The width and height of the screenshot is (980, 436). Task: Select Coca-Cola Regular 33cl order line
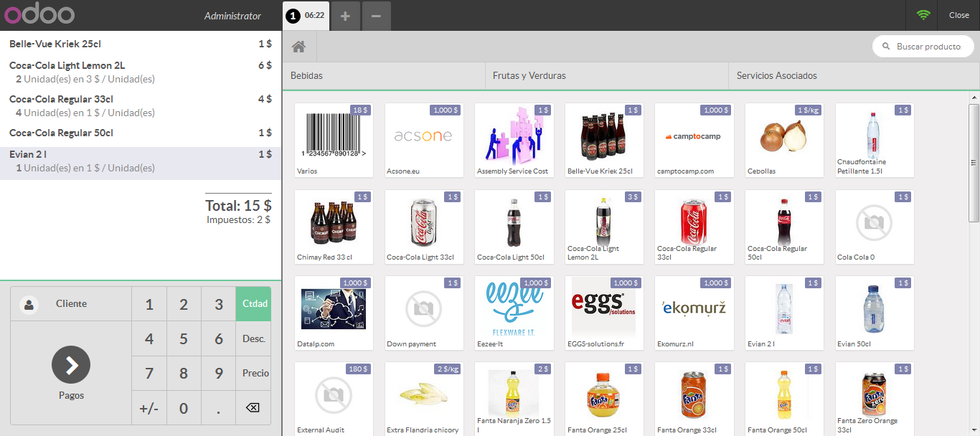pos(141,105)
